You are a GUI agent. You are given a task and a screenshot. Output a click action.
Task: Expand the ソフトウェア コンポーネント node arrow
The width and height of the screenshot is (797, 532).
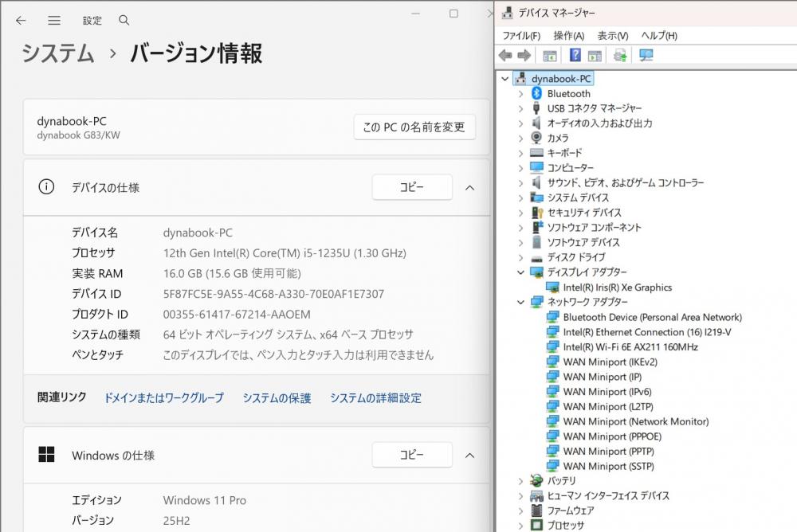(x=520, y=228)
